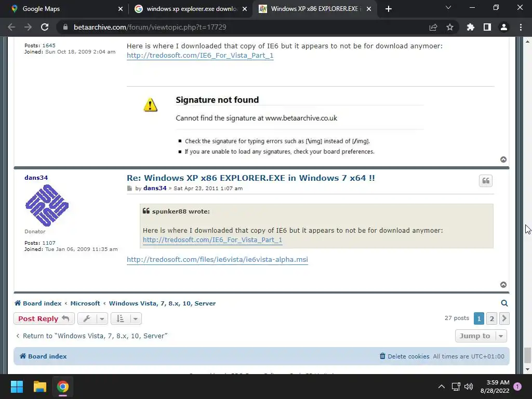
Task: Share this page using the share icon
Action: tap(433, 27)
